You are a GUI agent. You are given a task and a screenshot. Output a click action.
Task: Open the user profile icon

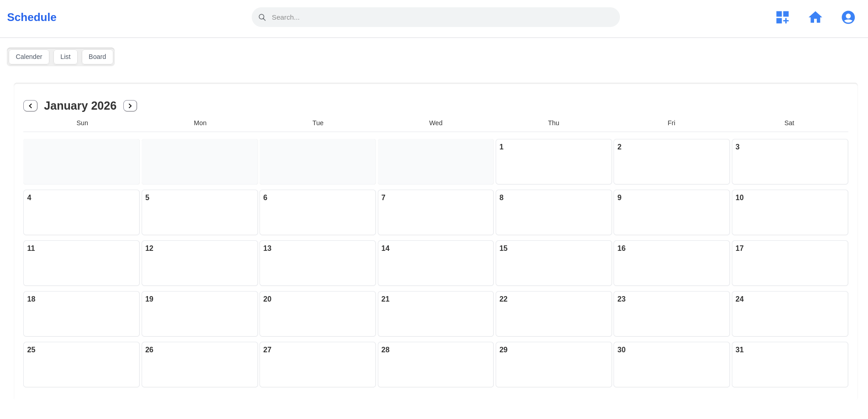pos(848,17)
